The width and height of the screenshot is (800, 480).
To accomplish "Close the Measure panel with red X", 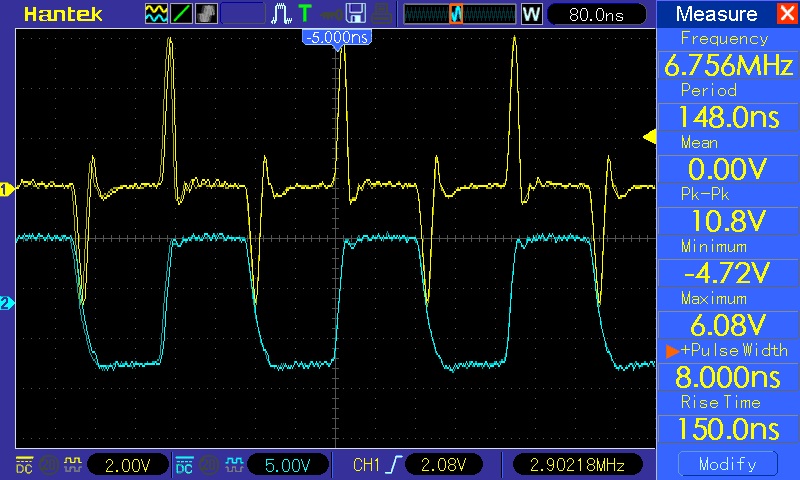I will [787, 13].
